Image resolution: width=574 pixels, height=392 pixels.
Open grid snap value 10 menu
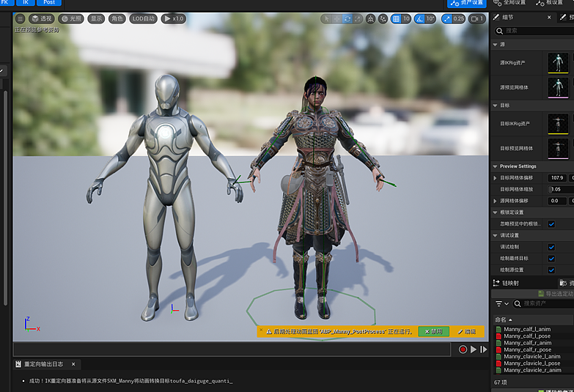(406, 18)
